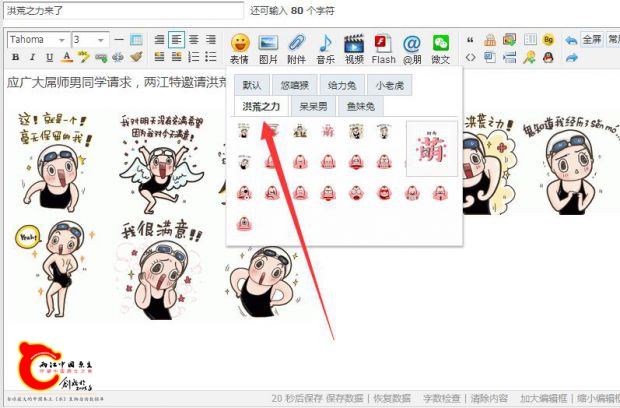
Task: Mention a friend with @朋
Action: tap(412, 49)
